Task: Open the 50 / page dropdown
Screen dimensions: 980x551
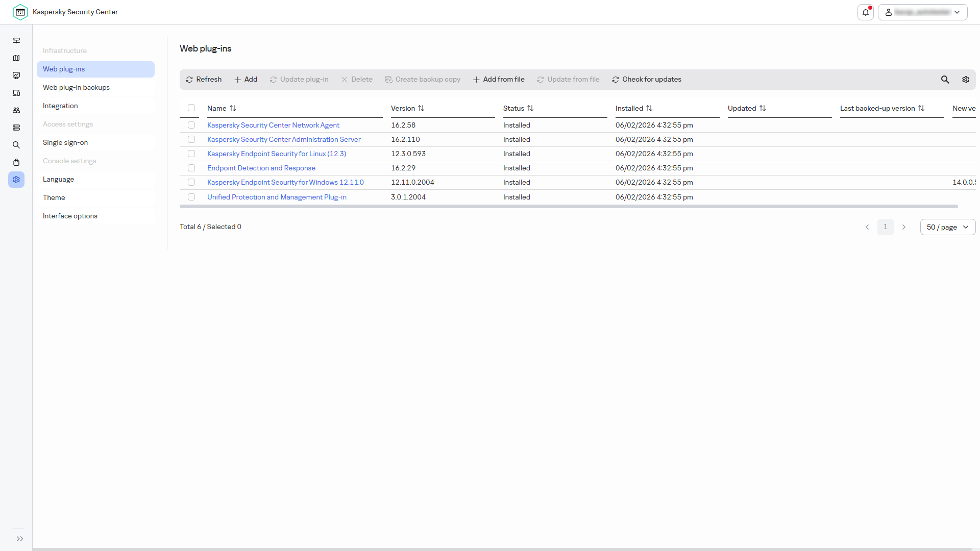Action: point(947,227)
